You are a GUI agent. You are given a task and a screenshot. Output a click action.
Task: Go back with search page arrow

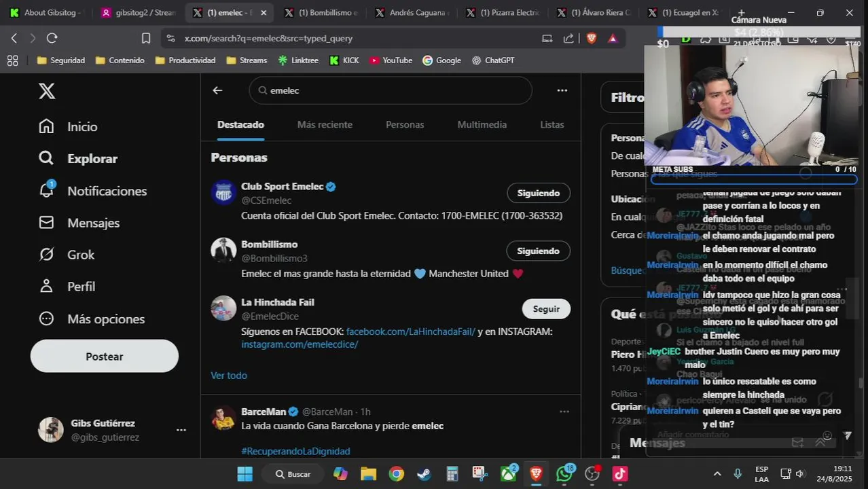click(x=217, y=90)
